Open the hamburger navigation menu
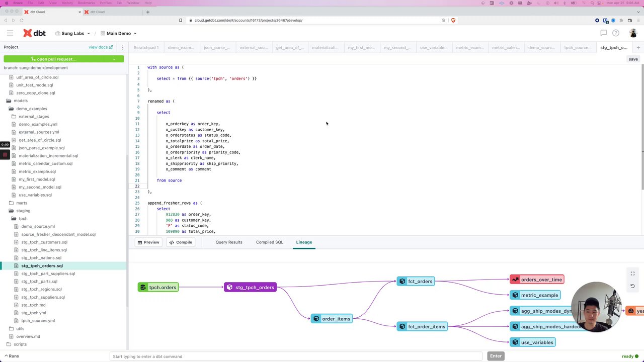Screen dimensions: 644x362 coord(10,33)
